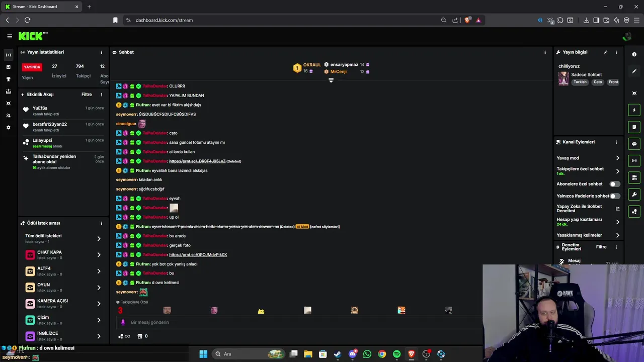This screenshot has width=644, height=362.
Task: Open Steam from the taskbar
Action: 338,354
